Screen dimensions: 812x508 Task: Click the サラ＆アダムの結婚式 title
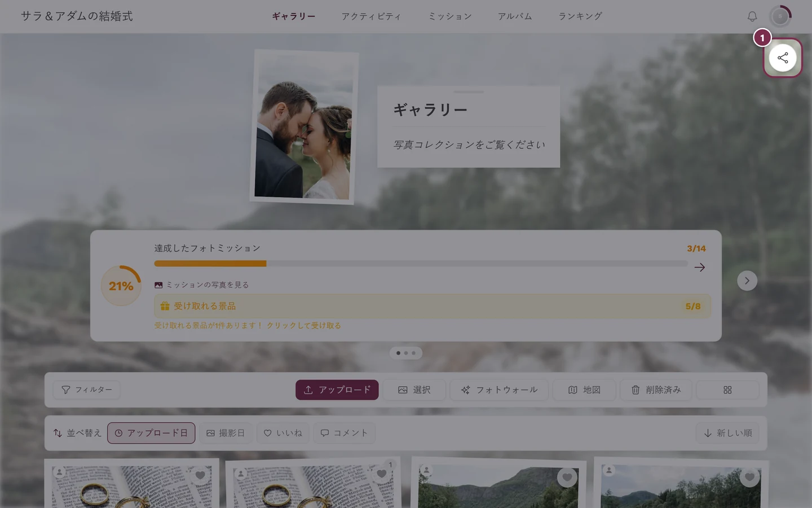(77, 16)
